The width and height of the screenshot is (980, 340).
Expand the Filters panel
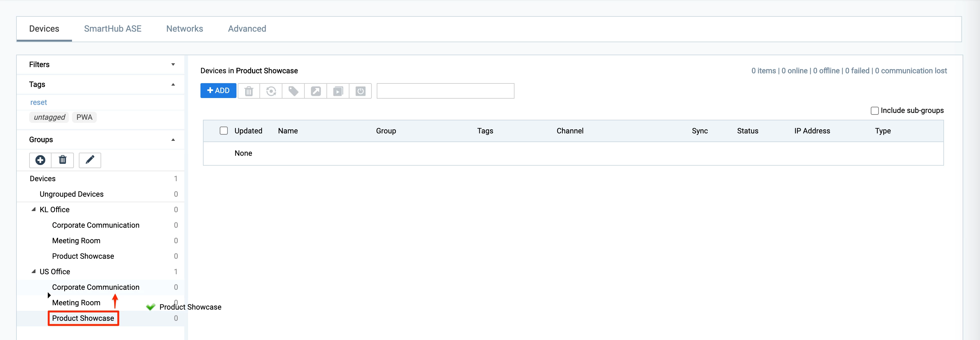click(x=173, y=65)
